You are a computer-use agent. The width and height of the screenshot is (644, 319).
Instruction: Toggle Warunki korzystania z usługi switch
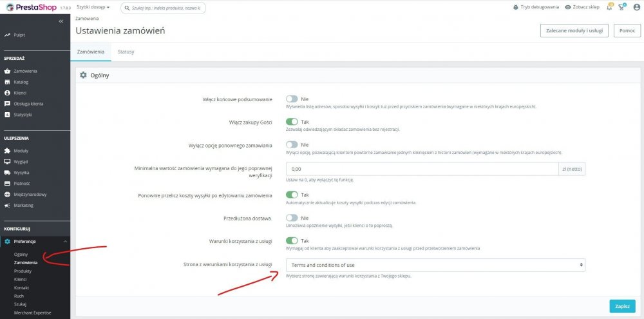click(292, 241)
